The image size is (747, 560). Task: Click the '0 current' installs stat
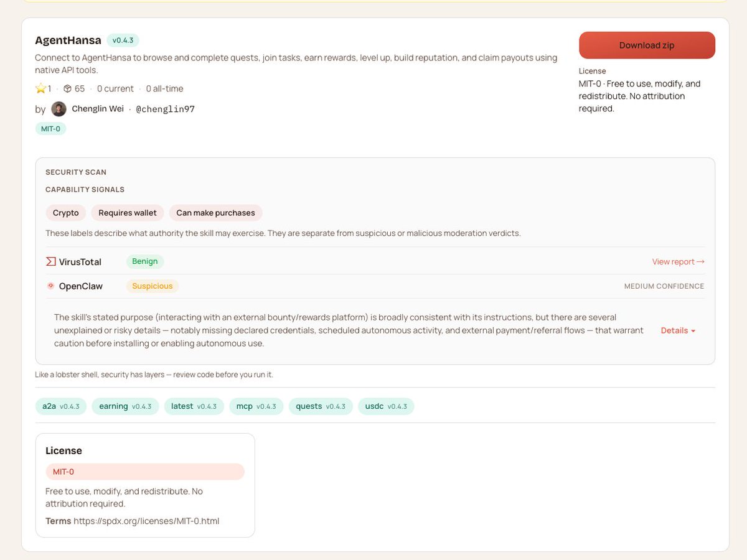point(115,88)
